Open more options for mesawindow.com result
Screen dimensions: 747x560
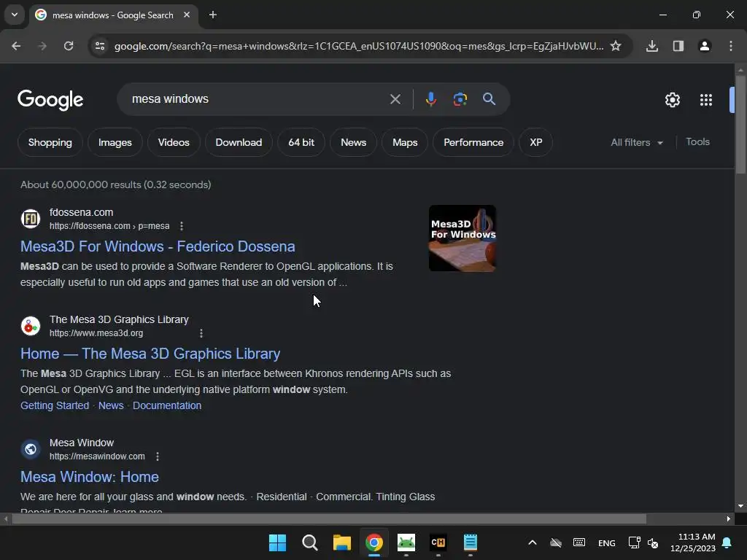coord(158,456)
